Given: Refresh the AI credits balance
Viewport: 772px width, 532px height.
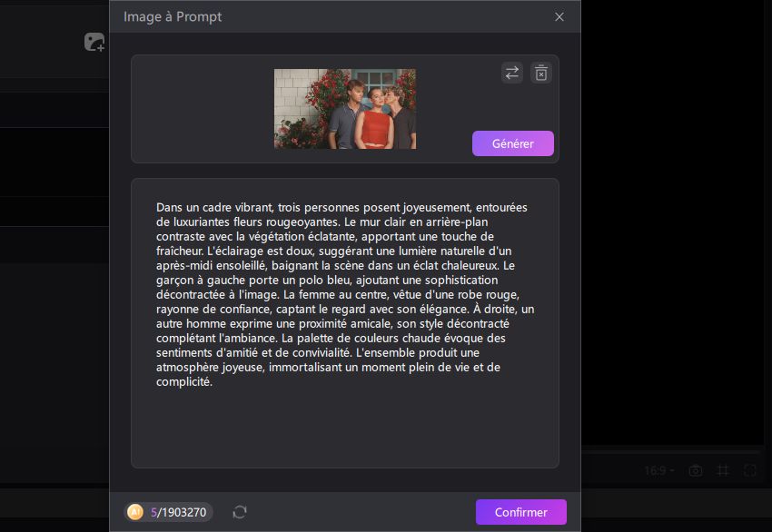Looking at the screenshot, I should tap(239, 512).
